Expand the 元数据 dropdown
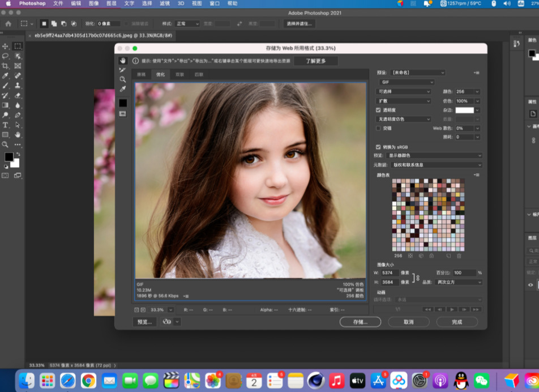Screen dimensions: 539x392 point(437,165)
